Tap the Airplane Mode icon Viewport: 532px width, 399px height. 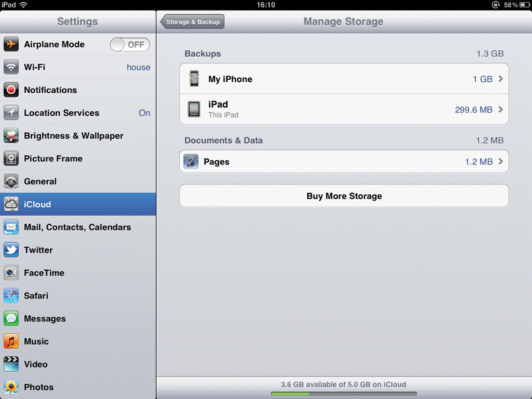point(11,44)
